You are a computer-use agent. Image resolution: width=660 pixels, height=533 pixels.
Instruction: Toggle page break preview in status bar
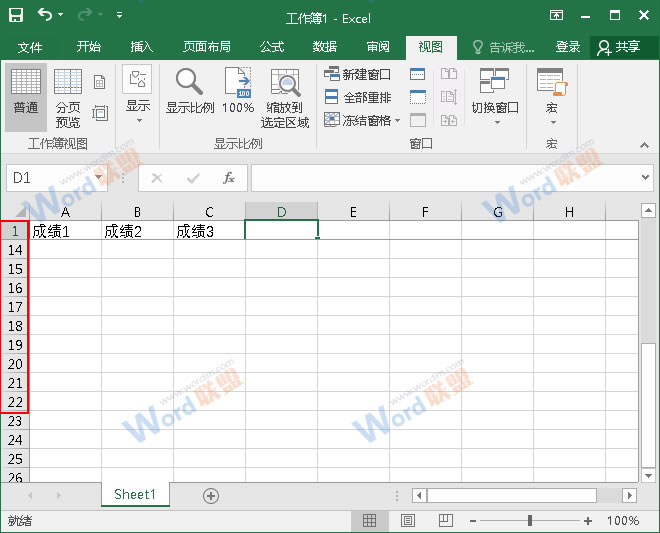[447, 521]
